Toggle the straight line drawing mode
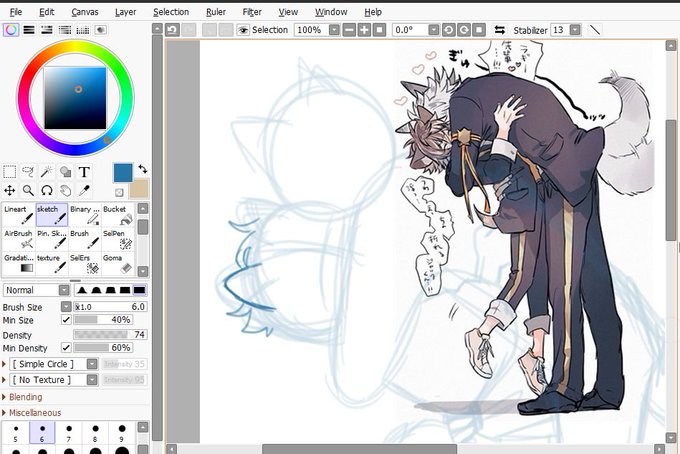The width and height of the screenshot is (680, 454). click(x=595, y=30)
